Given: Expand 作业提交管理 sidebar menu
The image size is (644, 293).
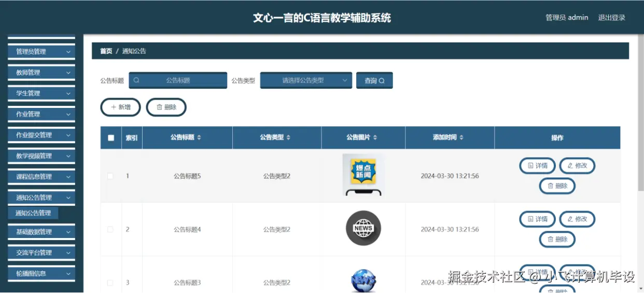Looking at the screenshot, I should [x=41, y=135].
